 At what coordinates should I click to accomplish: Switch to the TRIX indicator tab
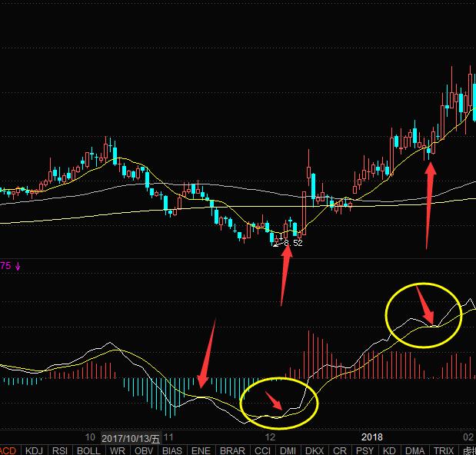[x=444, y=450]
